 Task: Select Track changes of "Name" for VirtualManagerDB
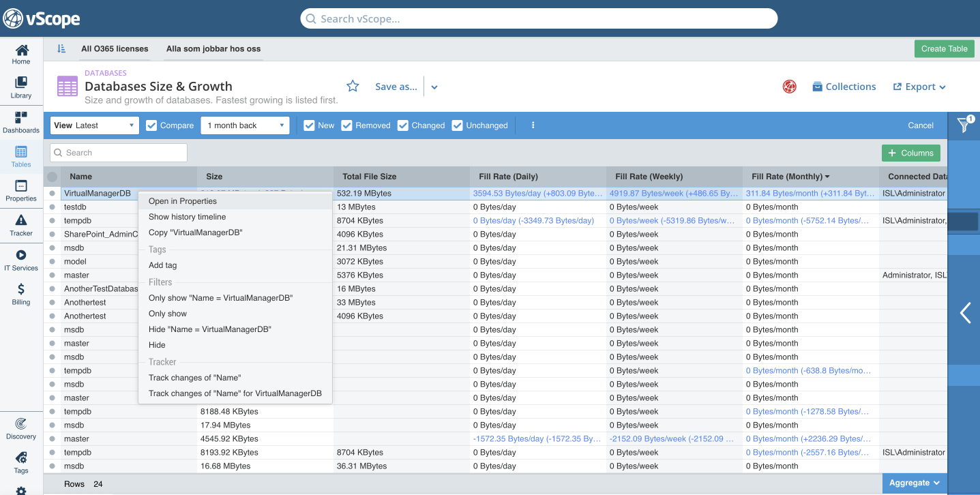[235, 393]
